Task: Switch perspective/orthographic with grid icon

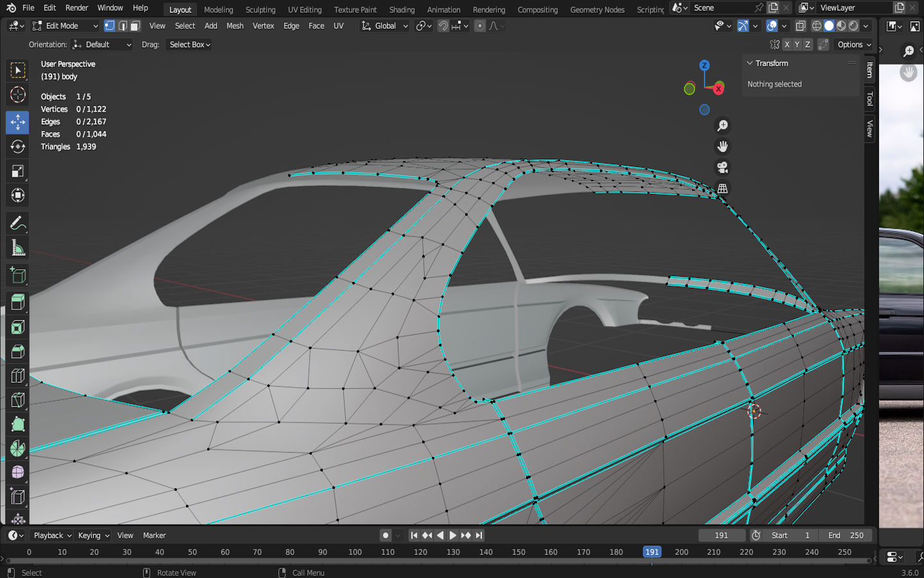Action: (723, 189)
